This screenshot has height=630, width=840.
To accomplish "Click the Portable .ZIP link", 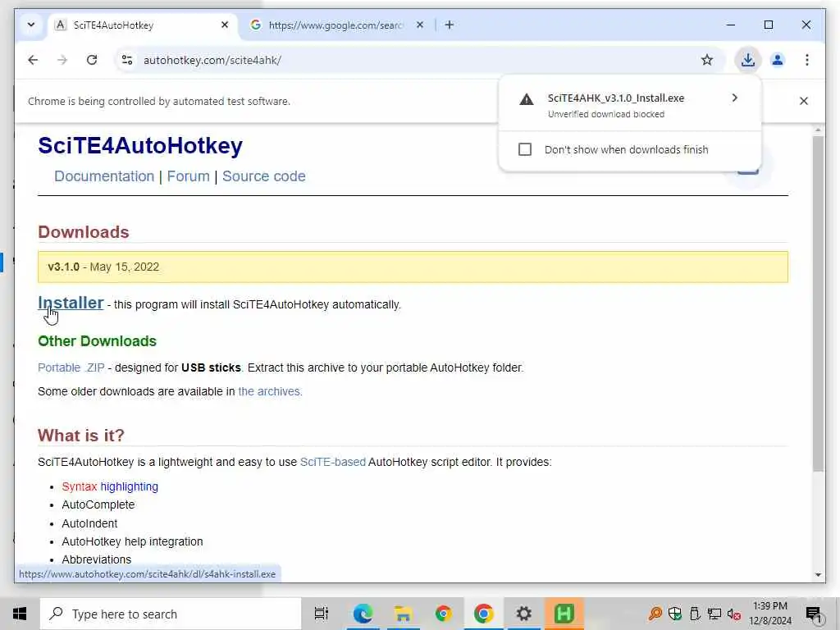I will tap(71, 367).
